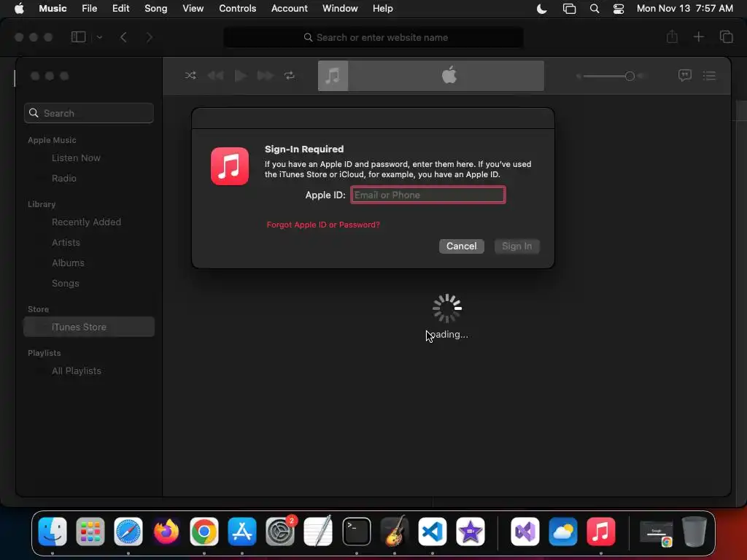
Task: Open the Help menu
Action: [x=382, y=9]
